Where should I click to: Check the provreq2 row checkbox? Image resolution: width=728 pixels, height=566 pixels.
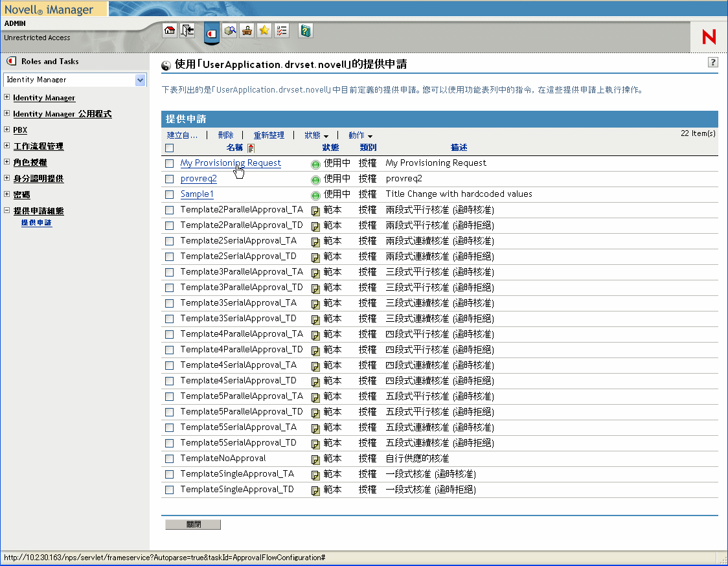[x=170, y=179]
